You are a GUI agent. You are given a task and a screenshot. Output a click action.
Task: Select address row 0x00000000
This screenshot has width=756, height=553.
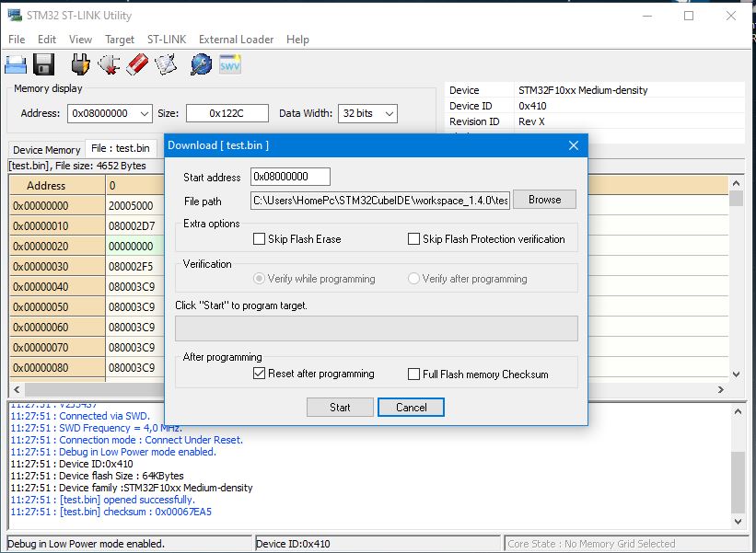[57, 206]
